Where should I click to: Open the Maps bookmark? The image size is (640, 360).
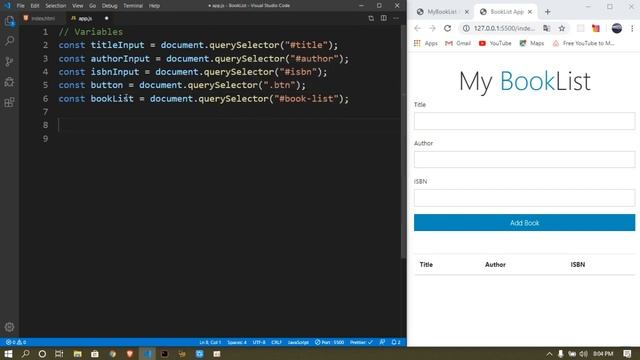point(532,43)
